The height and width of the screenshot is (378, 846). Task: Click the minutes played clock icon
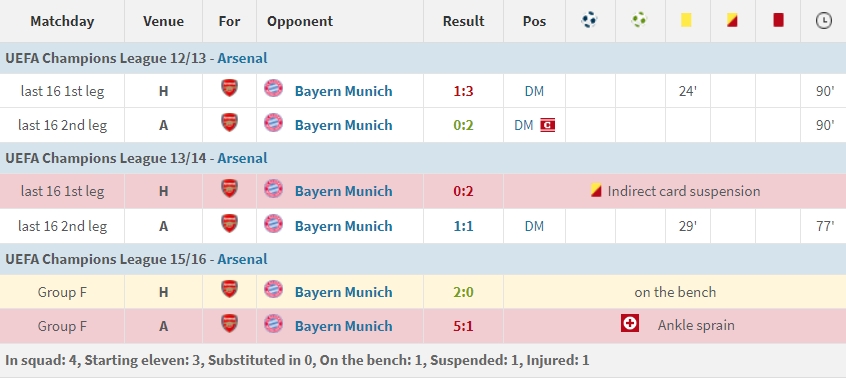823,21
